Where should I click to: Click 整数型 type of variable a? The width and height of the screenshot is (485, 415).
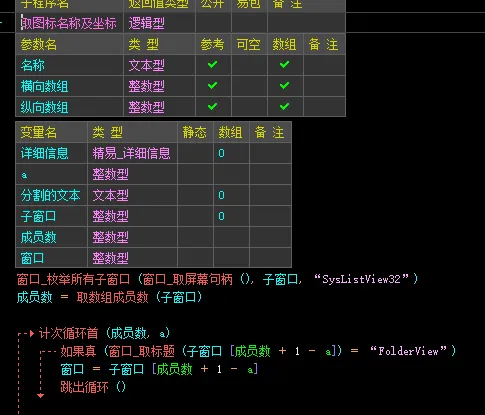click(110, 174)
